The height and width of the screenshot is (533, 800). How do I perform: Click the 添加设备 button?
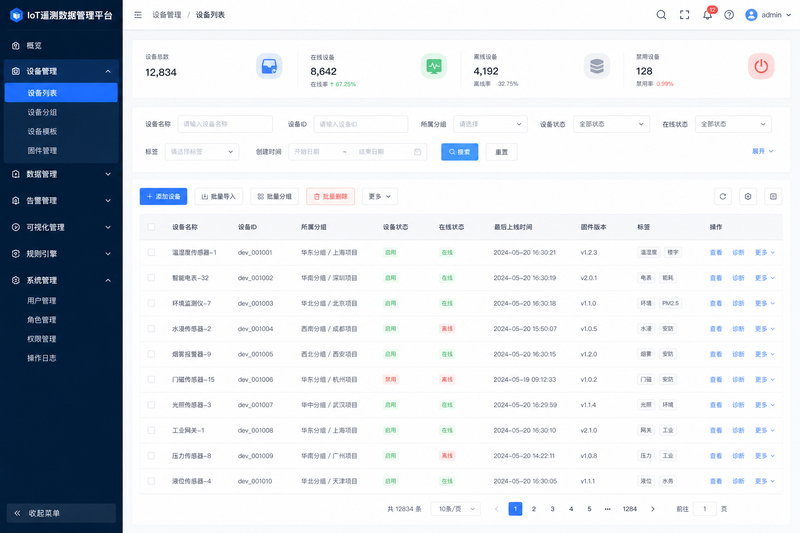[x=163, y=196]
